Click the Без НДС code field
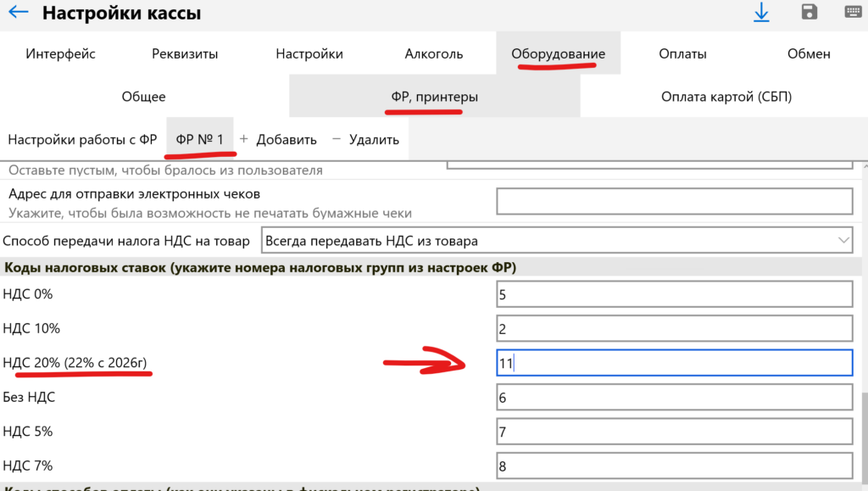The height and width of the screenshot is (491, 868). pos(674,397)
